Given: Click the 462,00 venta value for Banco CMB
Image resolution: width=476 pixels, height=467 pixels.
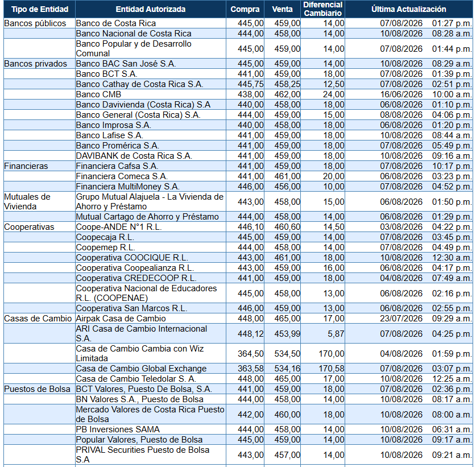Looking at the screenshot, I should coord(288,94).
